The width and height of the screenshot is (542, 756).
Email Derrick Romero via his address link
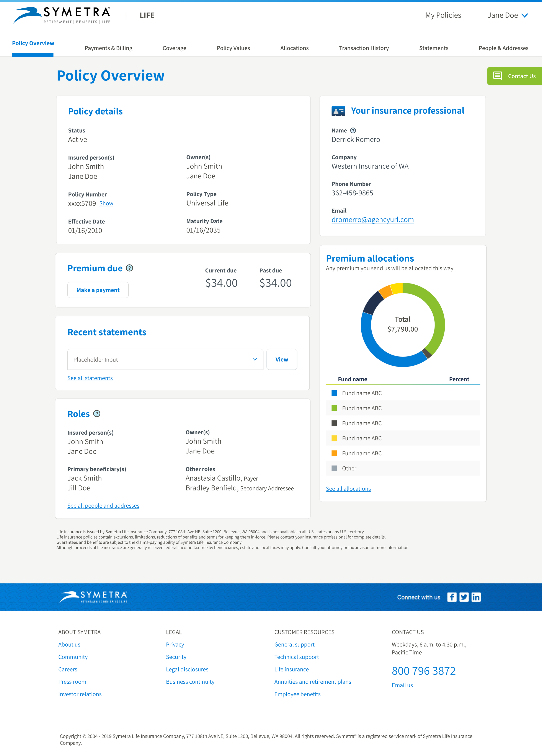[x=373, y=219]
